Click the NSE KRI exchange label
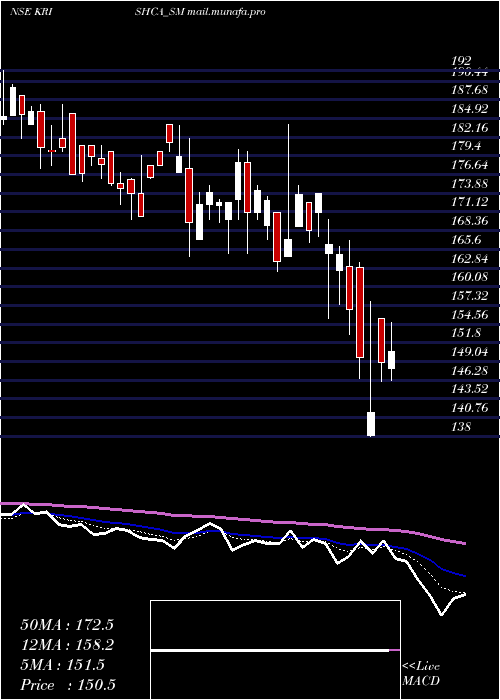500x700 pixels. point(31,12)
